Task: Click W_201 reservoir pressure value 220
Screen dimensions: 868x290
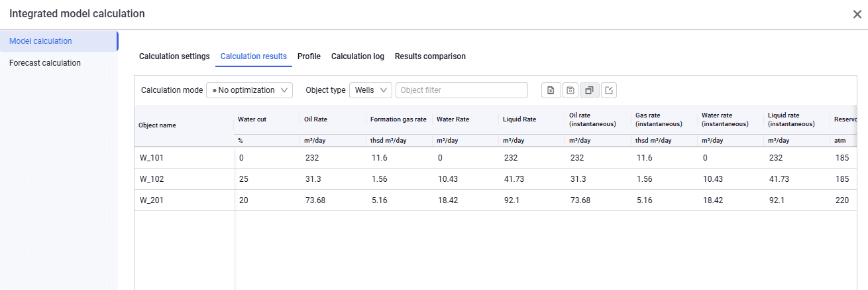Action: tap(841, 200)
